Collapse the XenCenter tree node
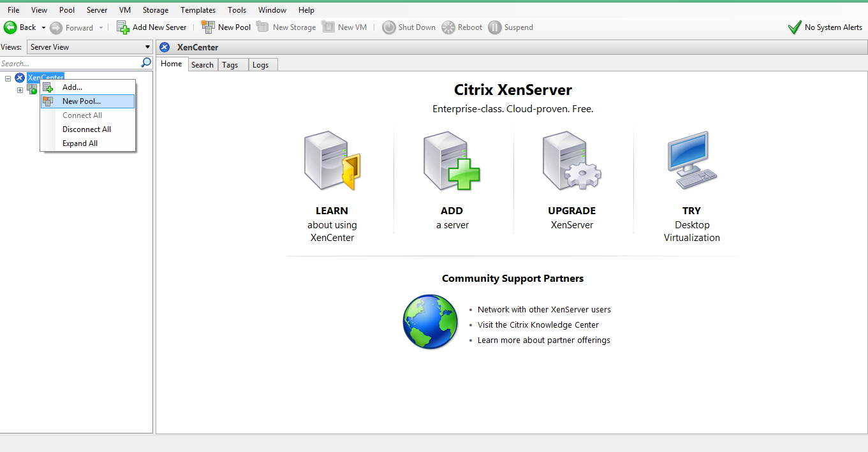 (x=8, y=78)
